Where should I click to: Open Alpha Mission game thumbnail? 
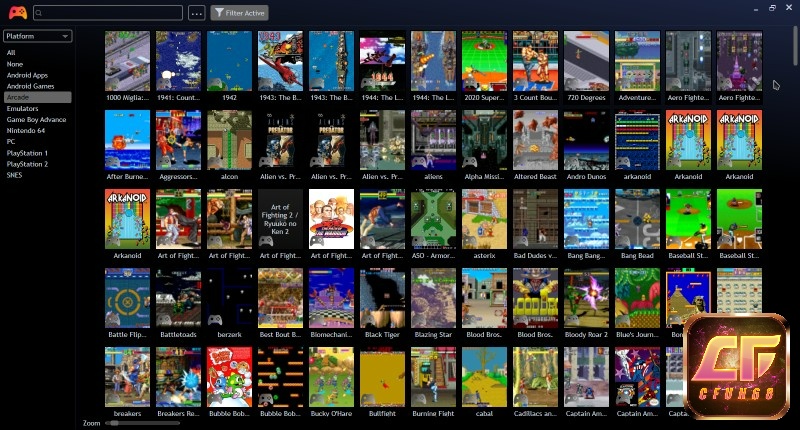coord(484,140)
